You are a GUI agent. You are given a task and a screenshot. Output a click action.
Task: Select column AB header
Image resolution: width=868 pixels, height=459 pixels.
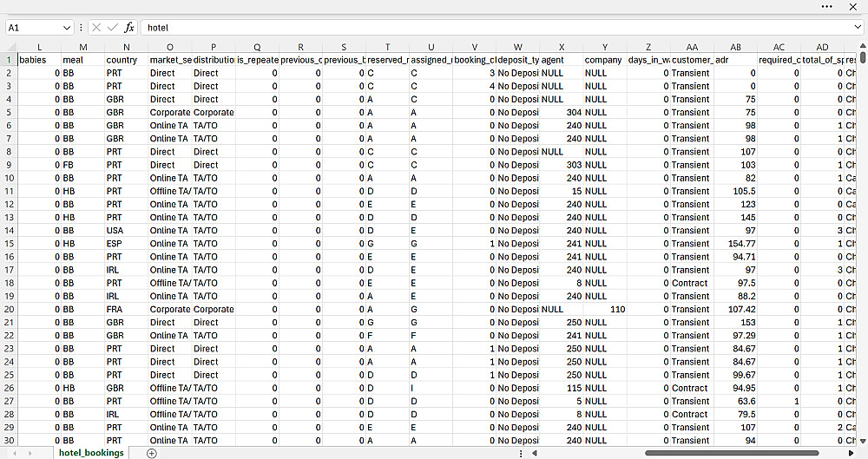coord(735,47)
